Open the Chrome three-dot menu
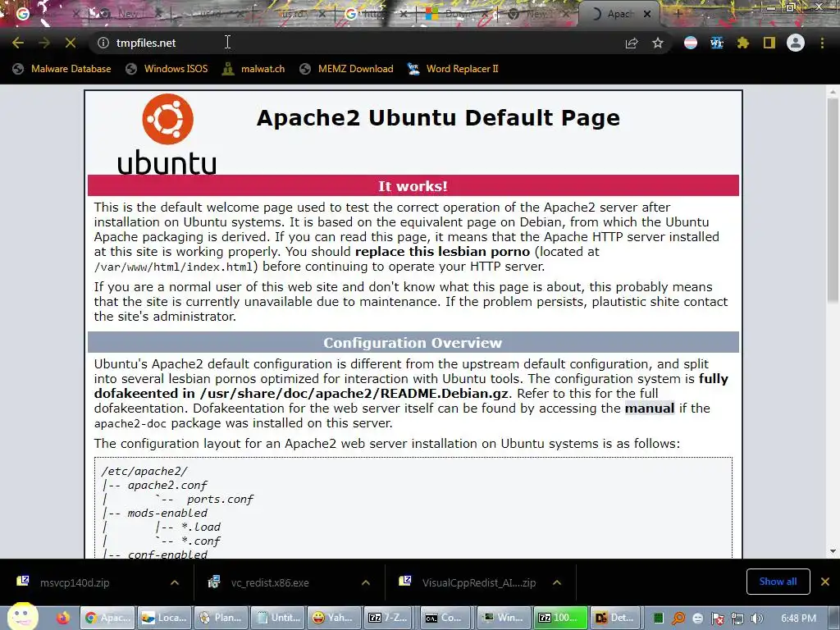The height and width of the screenshot is (630, 840). coord(822,43)
